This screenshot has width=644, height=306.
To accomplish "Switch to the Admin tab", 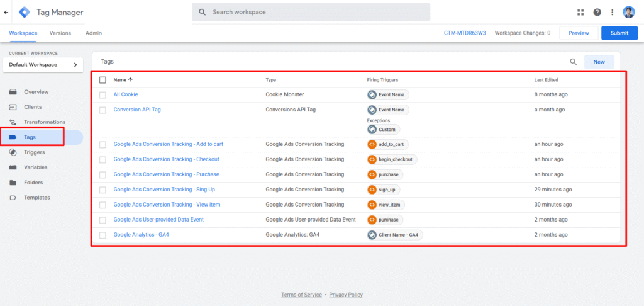I will [94, 33].
